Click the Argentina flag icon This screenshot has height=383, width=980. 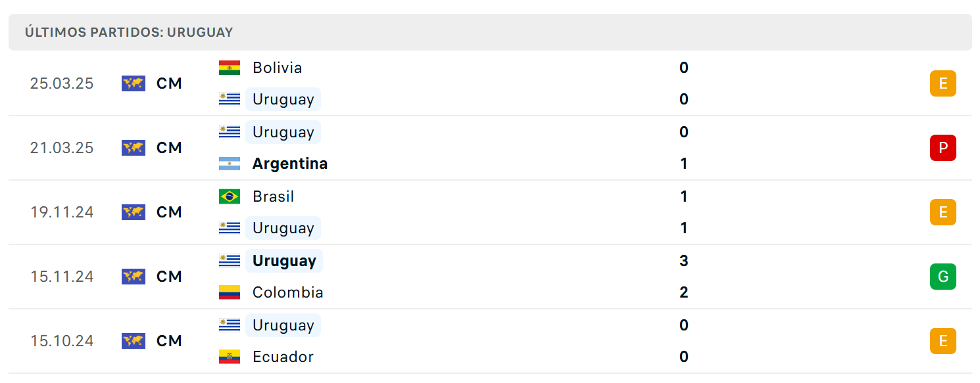pyautogui.click(x=230, y=164)
